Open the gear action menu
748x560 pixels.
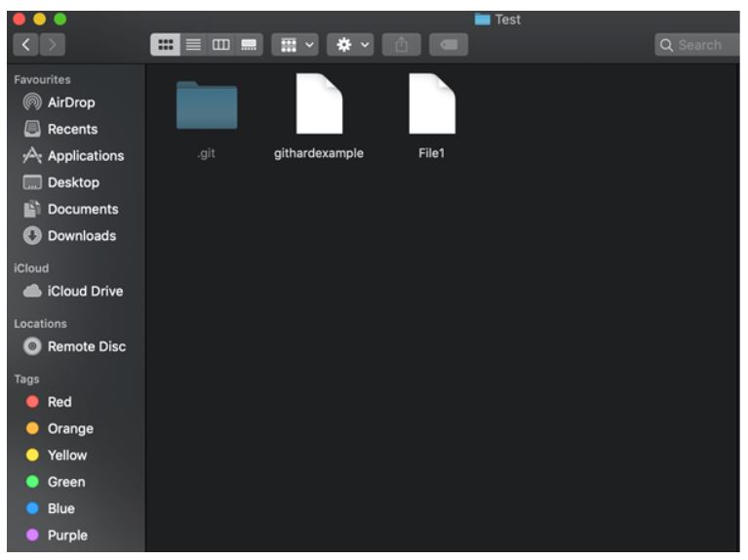(350, 45)
